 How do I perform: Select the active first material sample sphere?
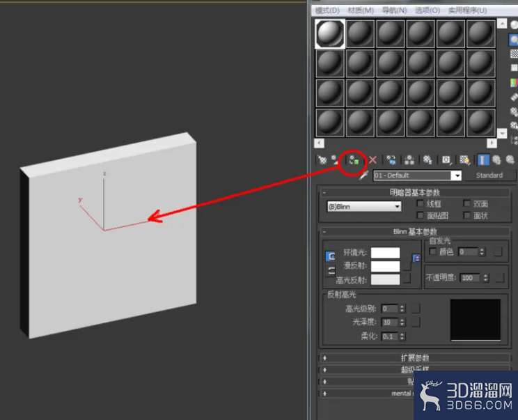(x=330, y=33)
